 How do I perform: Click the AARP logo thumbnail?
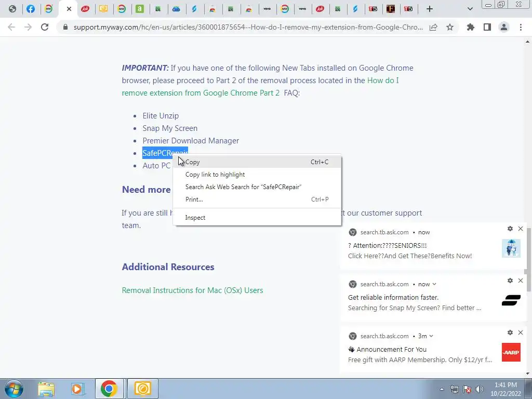tap(511, 352)
